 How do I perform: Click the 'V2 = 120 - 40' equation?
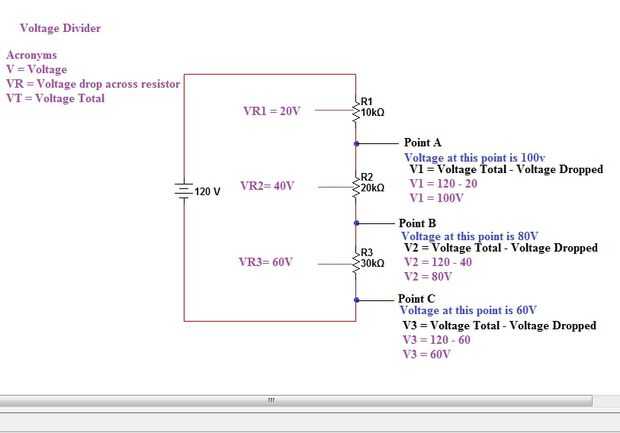coord(438,262)
